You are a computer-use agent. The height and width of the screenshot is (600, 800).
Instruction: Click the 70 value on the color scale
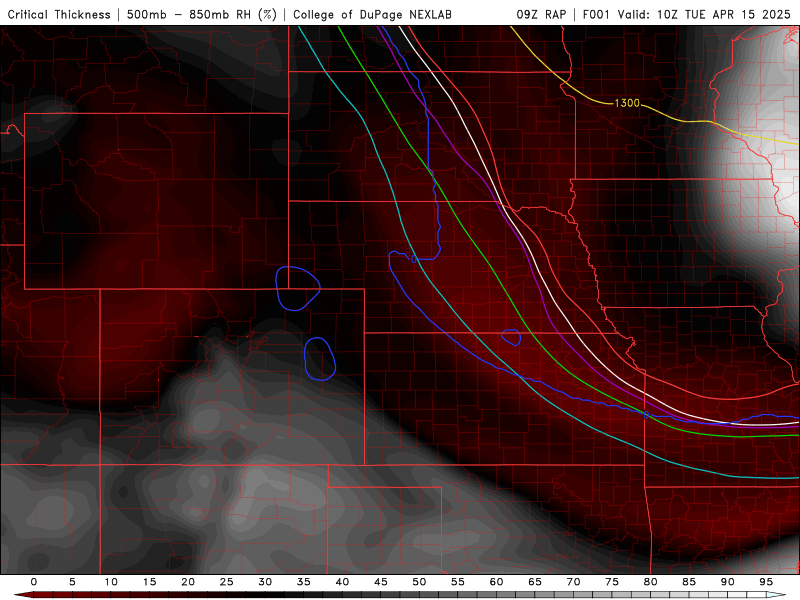pos(573,582)
